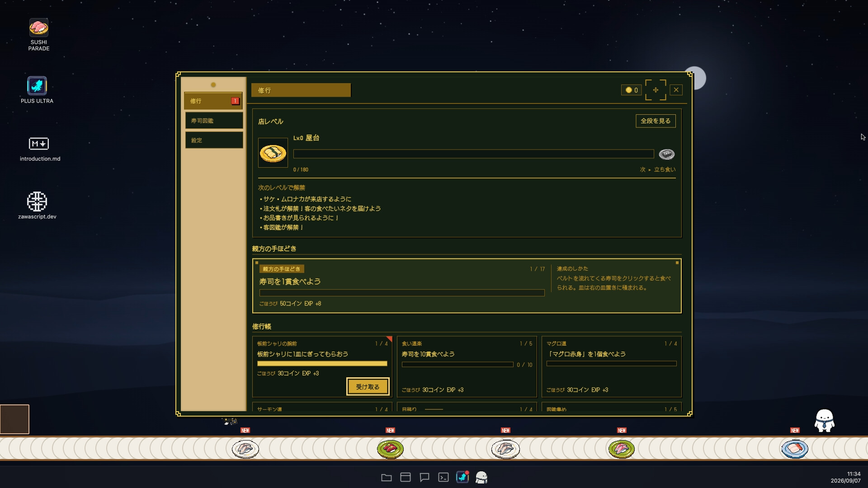Click the white ghost mascot above the belt
The height and width of the screenshot is (488, 868).
coord(824,421)
